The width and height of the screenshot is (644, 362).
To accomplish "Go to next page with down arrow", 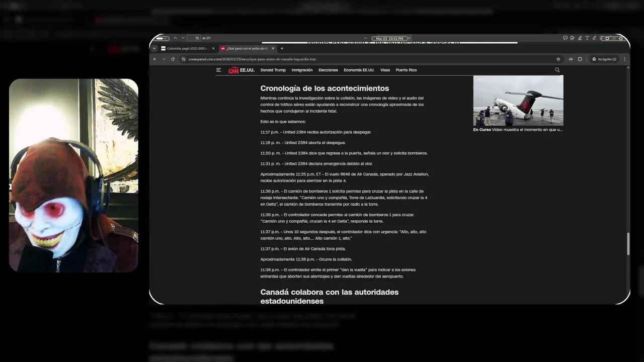I will 183,38.
